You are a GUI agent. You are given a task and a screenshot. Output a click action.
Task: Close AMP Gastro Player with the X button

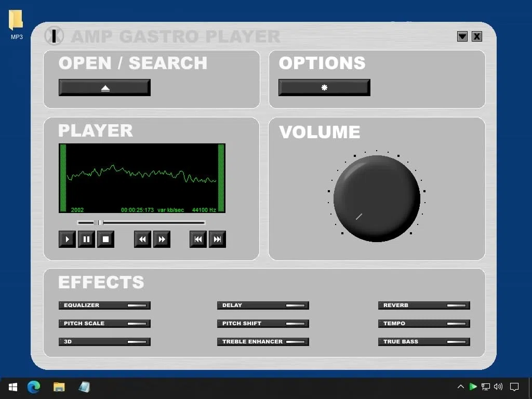pyautogui.click(x=477, y=36)
